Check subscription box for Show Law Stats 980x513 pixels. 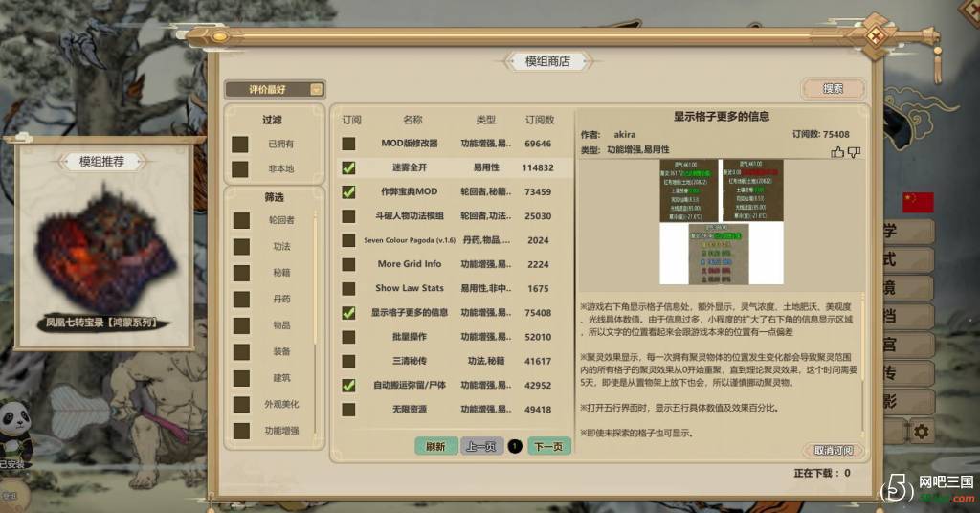pos(348,289)
